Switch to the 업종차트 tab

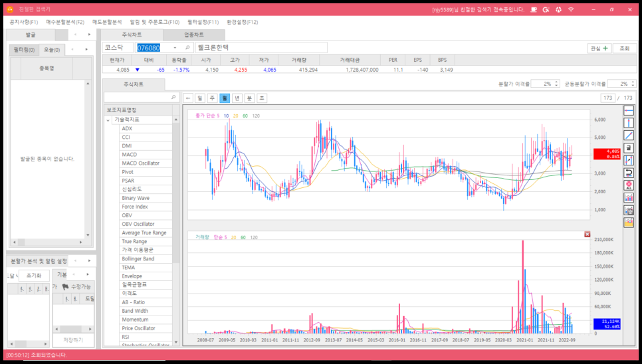(193, 35)
